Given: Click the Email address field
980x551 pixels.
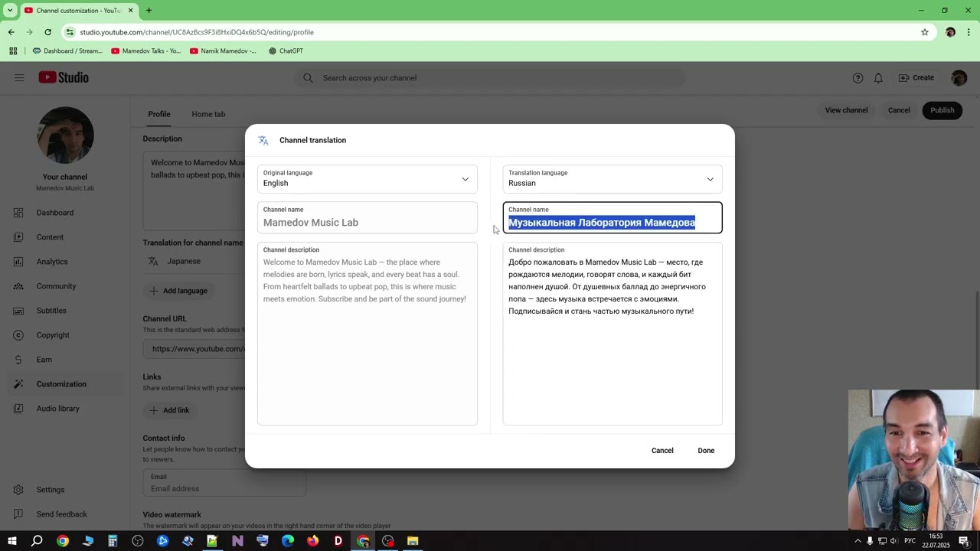Looking at the screenshot, I should pos(224,484).
